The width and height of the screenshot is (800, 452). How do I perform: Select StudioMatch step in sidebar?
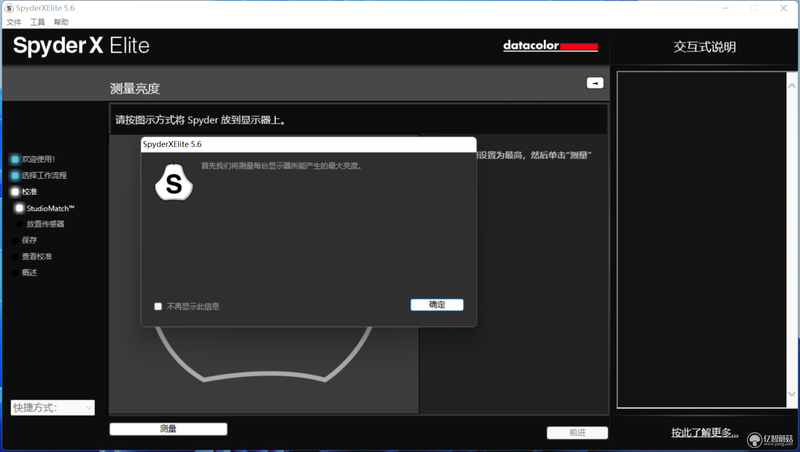51,208
